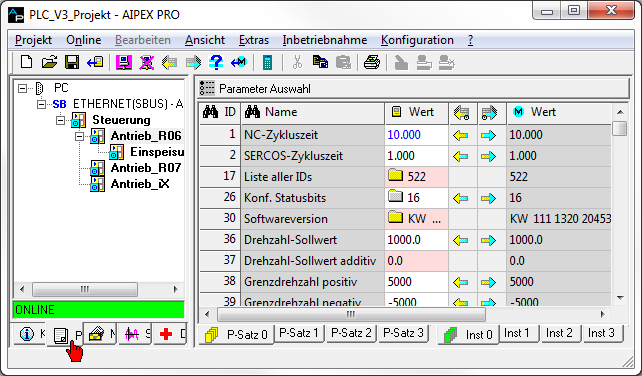Click left arrow in Konf. Statusbits row
The image size is (642, 376).
click(461, 198)
